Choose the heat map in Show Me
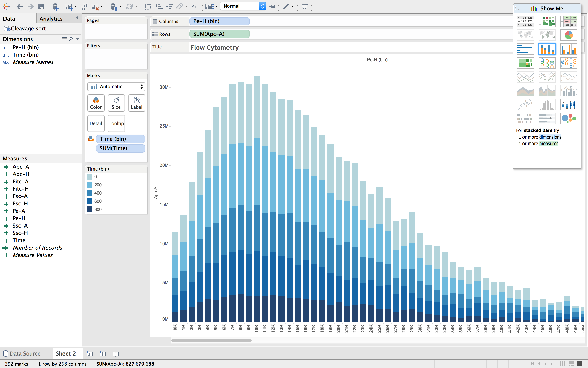This screenshot has width=588, height=368. point(547,21)
